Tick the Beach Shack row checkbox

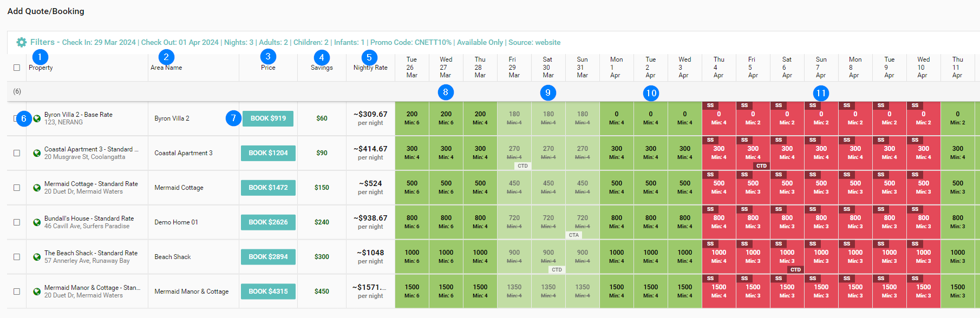click(17, 257)
